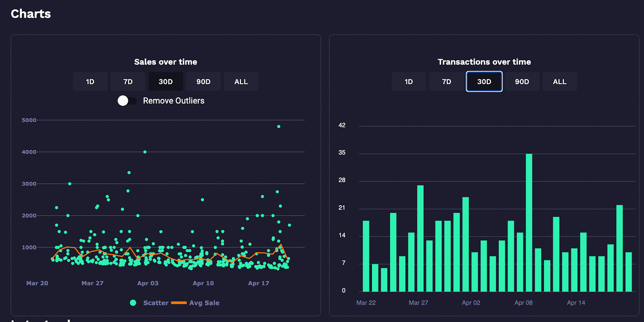Viewport: 644px width, 322px height.
Task: Toggle the Avg Sale legend item
Action: click(x=195, y=303)
